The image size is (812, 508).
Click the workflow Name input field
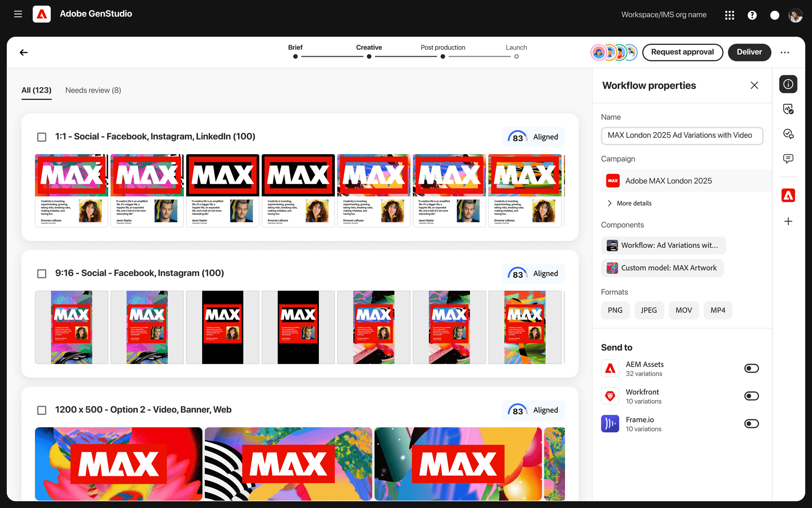pos(682,136)
